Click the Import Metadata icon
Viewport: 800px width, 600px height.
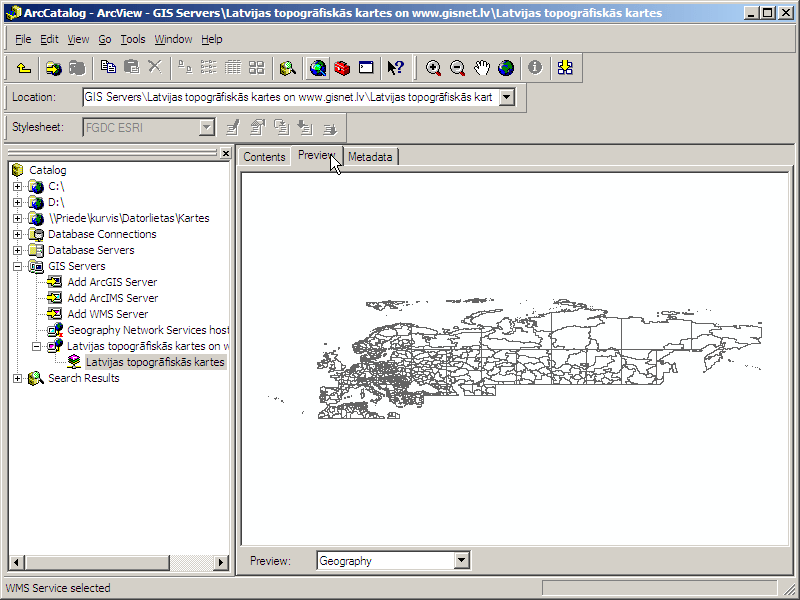pos(305,127)
